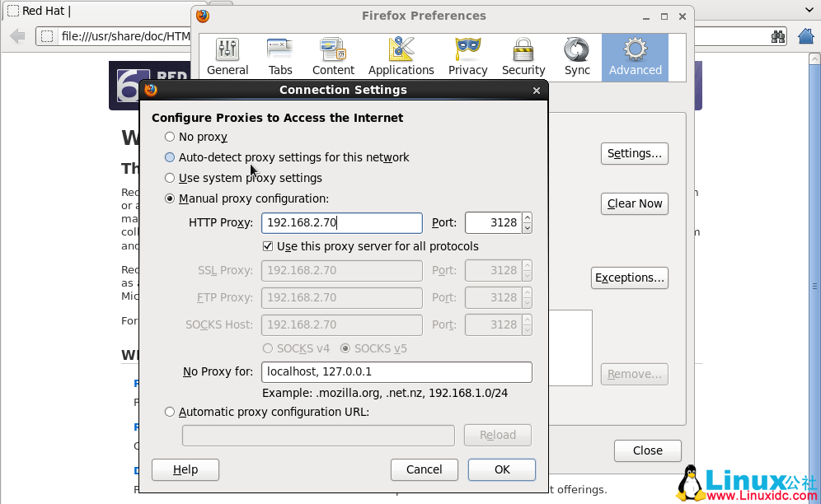This screenshot has height=504, width=821.
Task: Click the No Proxy for text field
Action: coord(396,372)
